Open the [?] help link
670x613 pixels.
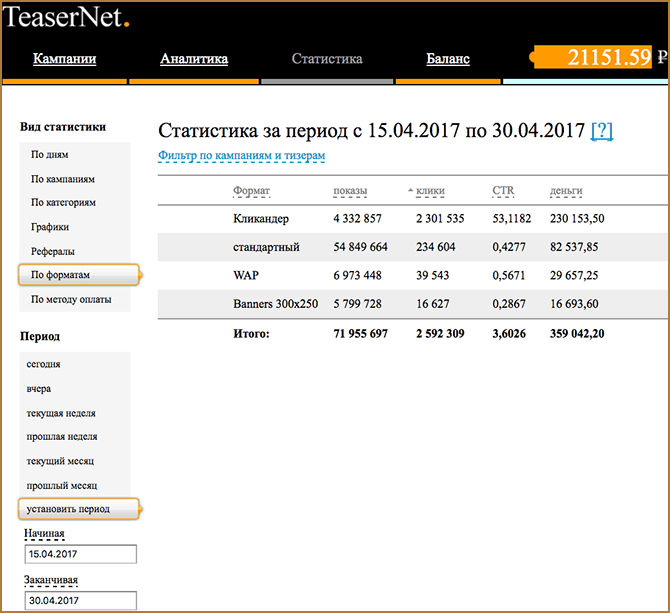[x=602, y=130]
